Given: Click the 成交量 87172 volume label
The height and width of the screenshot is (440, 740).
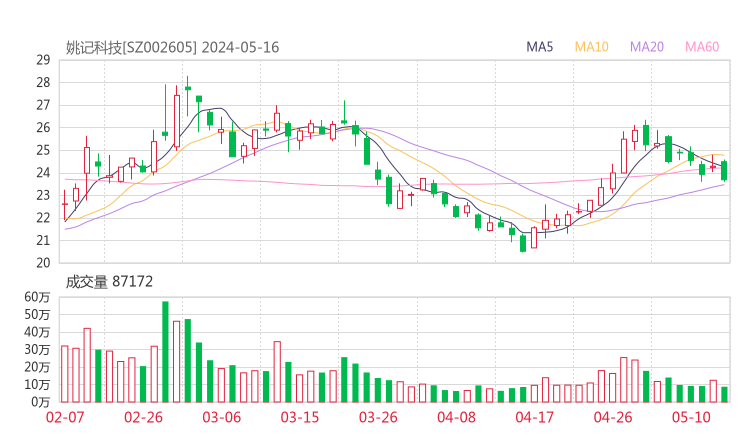Looking at the screenshot, I should 109,282.
